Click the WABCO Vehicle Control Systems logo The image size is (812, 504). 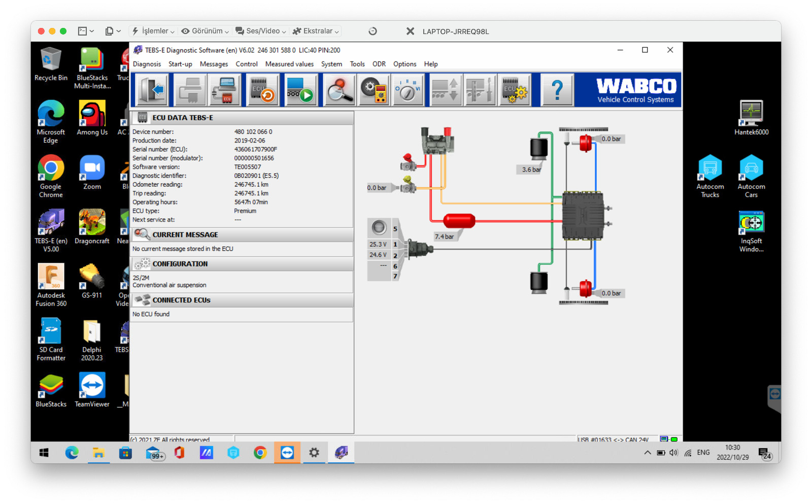coord(635,90)
